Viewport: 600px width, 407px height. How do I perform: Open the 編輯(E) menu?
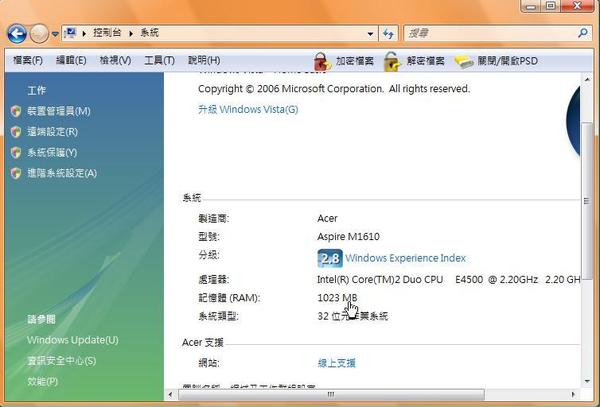[71, 60]
